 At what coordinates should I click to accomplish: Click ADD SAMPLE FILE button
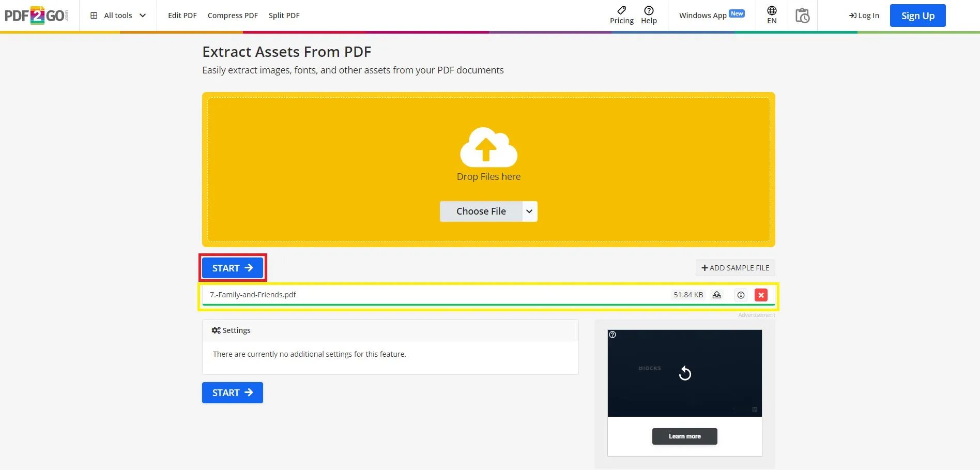[735, 268]
